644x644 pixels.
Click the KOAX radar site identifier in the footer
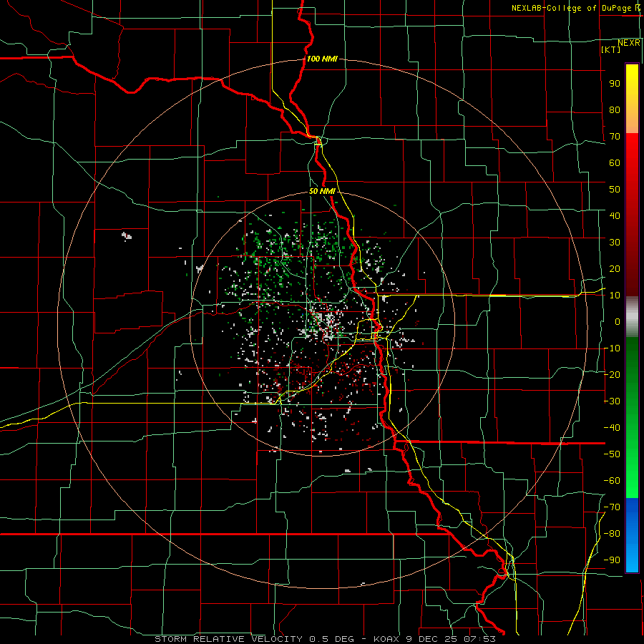point(386,639)
